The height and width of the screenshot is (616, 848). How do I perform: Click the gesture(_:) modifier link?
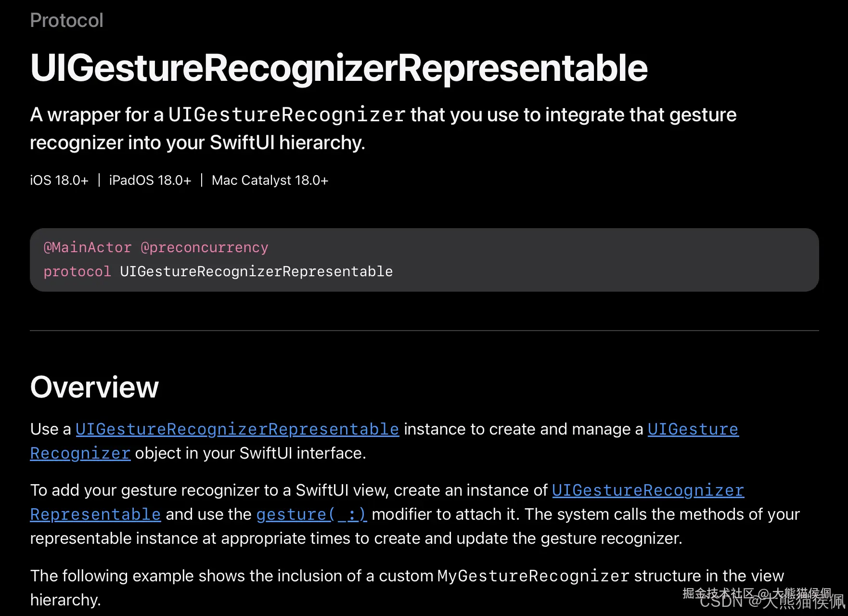[x=311, y=514]
